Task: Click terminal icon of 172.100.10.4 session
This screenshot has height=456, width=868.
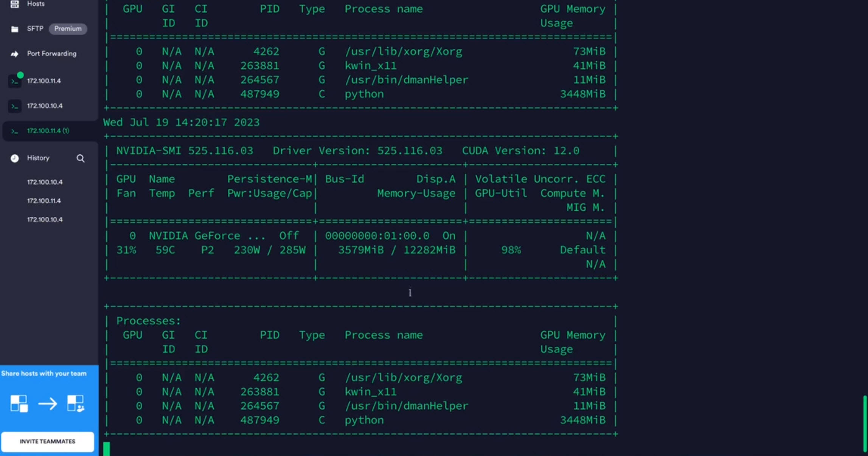Action: 15,106
